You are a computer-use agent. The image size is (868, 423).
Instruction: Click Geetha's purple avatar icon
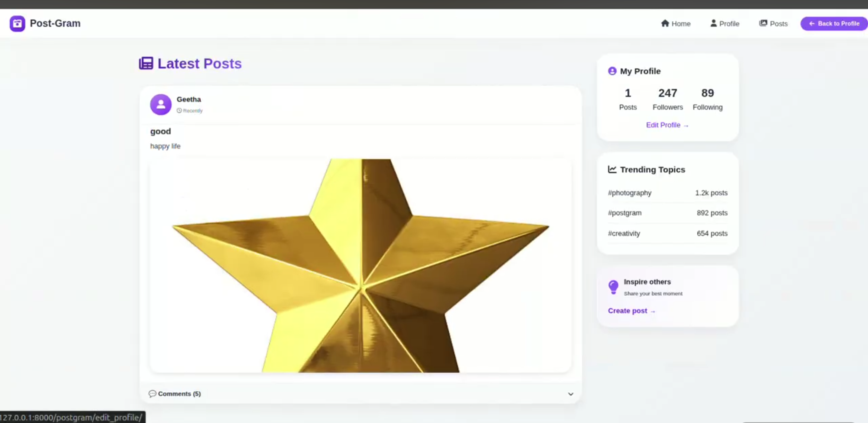[x=161, y=104]
